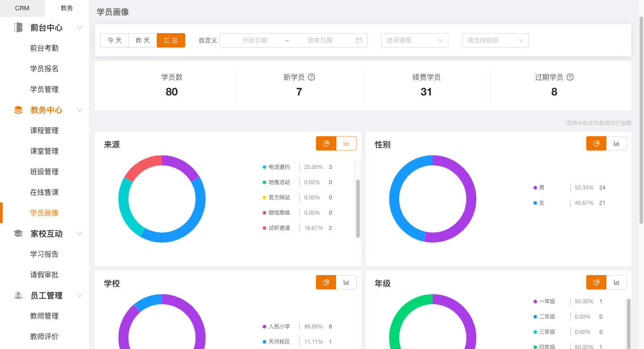Select the 今天 time filter
This screenshot has height=349, width=644.
coord(115,40)
